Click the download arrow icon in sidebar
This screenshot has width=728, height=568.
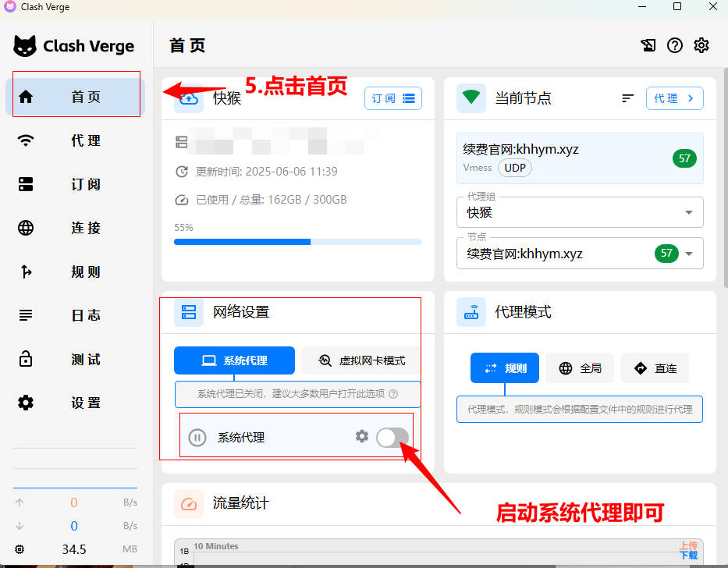click(20, 526)
